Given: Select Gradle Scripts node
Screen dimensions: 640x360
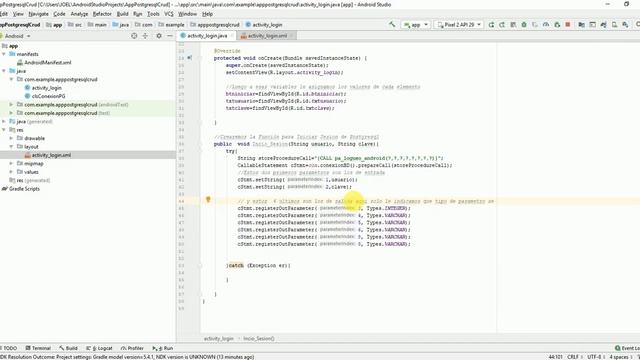Looking at the screenshot, I should click(x=24, y=189).
